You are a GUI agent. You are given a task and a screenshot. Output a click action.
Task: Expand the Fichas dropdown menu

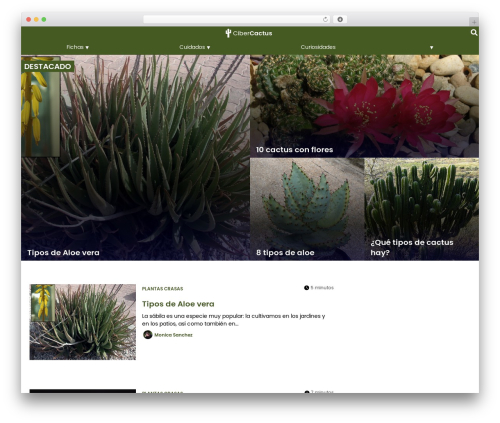[x=77, y=47]
